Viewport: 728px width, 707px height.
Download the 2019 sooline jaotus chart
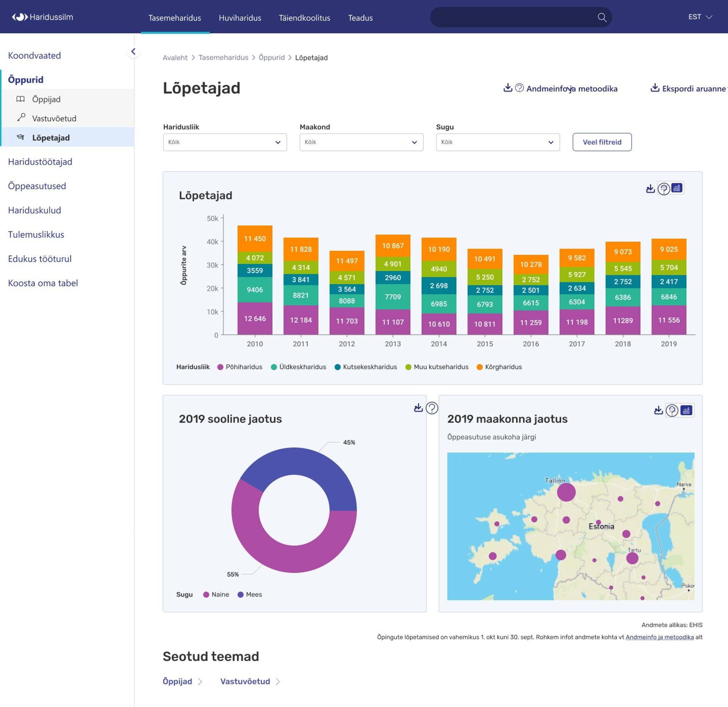pos(418,408)
